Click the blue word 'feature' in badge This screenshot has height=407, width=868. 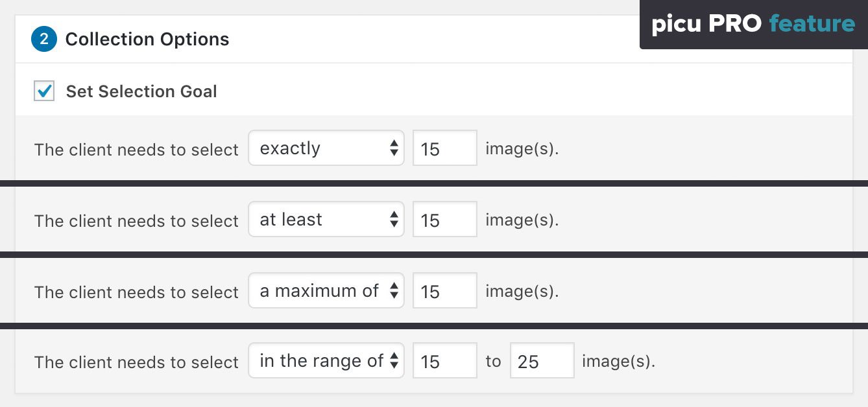[x=812, y=25]
